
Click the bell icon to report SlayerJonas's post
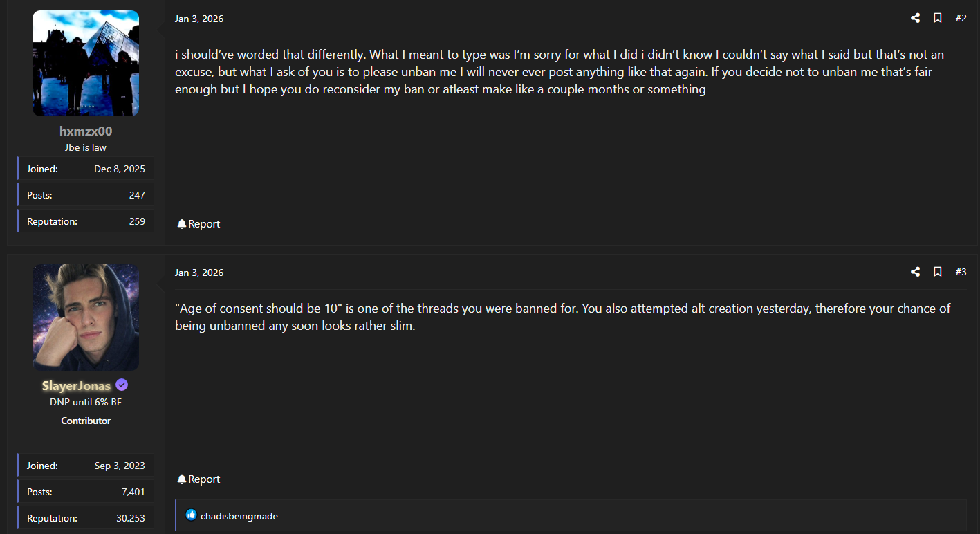tap(182, 479)
